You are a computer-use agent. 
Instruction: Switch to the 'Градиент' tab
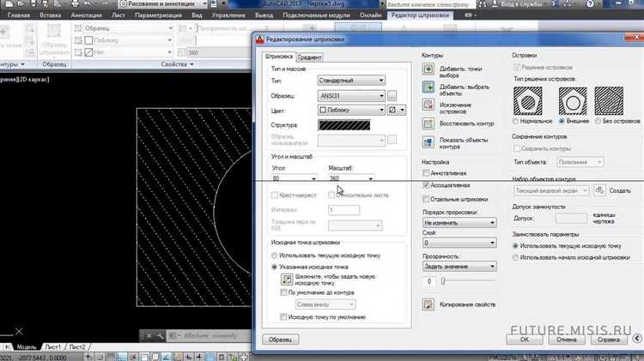point(310,57)
